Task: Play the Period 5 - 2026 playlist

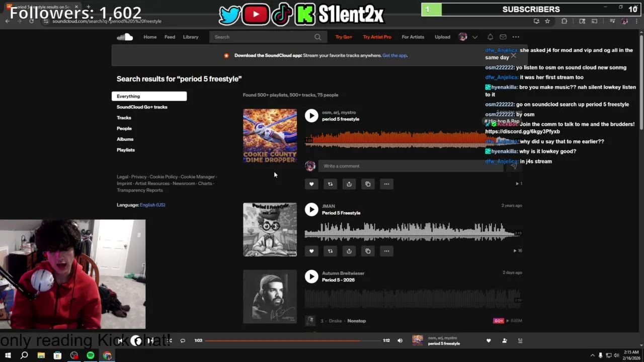Action: coord(311,277)
